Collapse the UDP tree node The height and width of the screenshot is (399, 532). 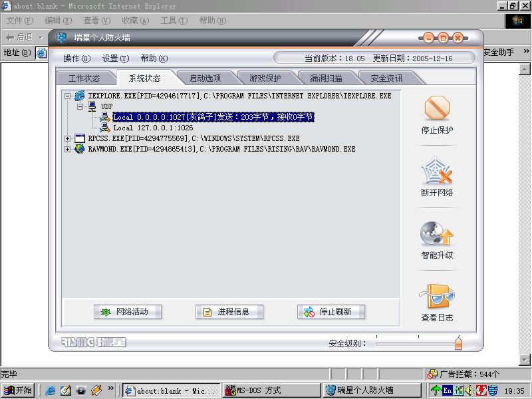[x=80, y=106]
